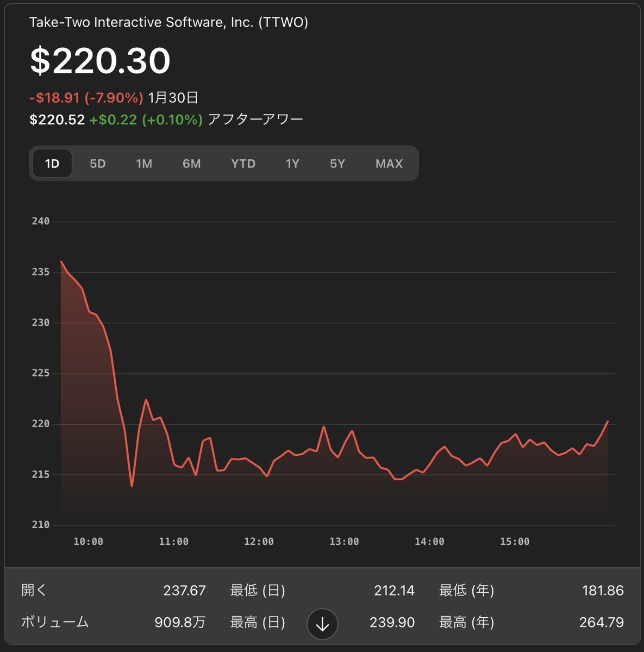Image resolution: width=644 pixels, height=652 pixels.
Task: Choose the YTD chart range
Action: click(x=243, y=164)
